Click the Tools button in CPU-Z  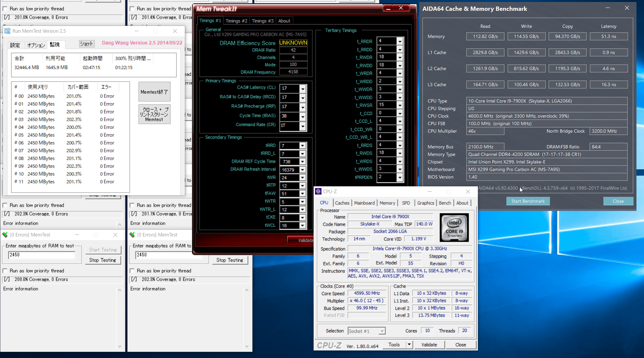394,345
